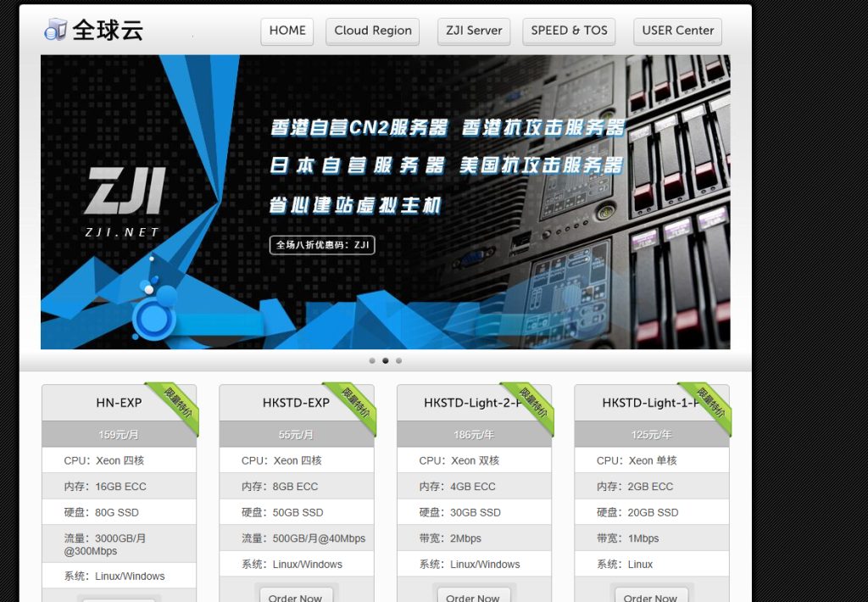Open the HOME menu item

pyautogui.click(x=287, y=31)
